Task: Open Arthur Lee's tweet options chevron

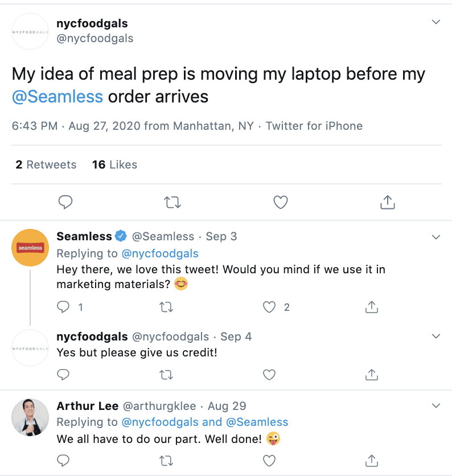Action: (x=436, y=406)
